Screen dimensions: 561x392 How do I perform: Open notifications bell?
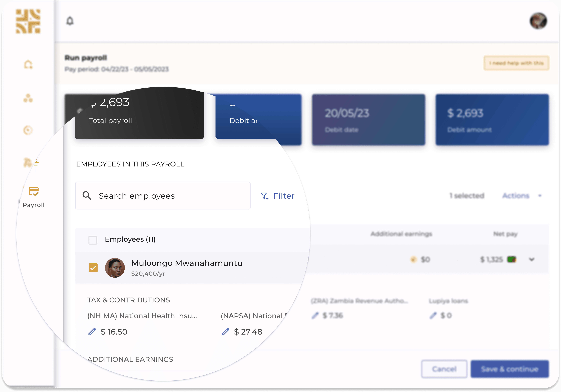coord(70,21)
